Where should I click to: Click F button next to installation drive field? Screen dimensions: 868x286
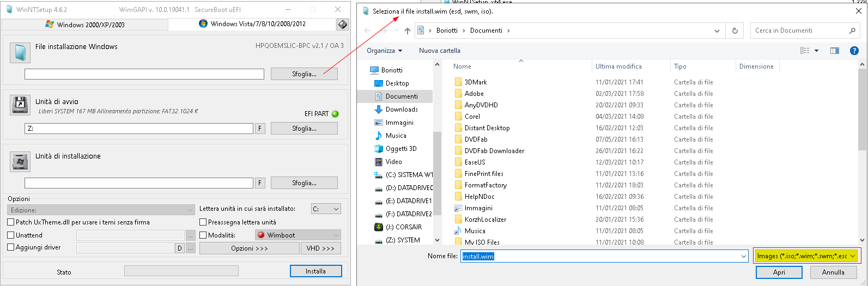point(260,183)
